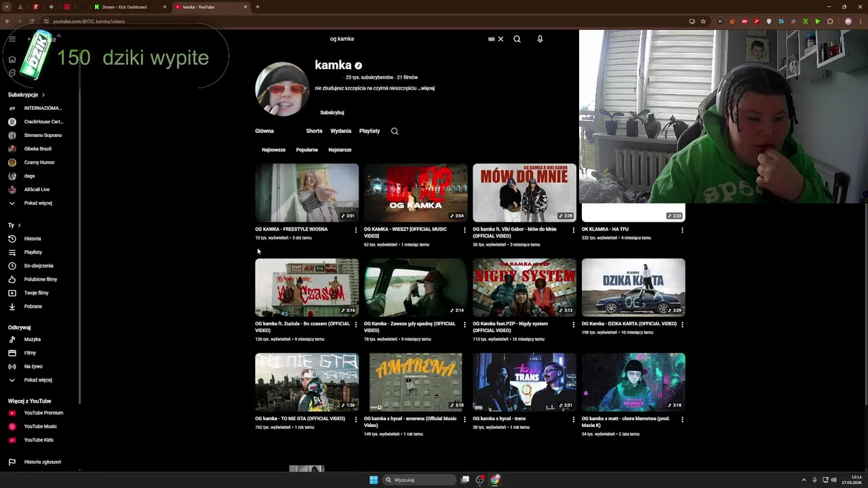Click the Home icon in mini sidebar

tap(12, 59)
